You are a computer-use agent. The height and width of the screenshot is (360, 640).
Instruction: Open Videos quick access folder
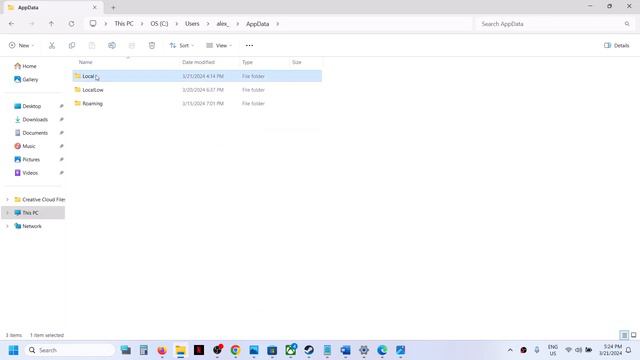(26, 173)
